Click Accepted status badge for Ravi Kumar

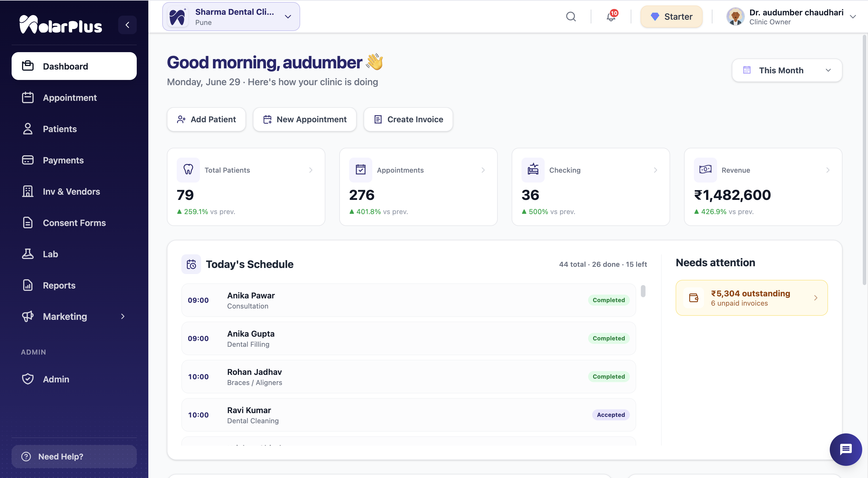610,415
